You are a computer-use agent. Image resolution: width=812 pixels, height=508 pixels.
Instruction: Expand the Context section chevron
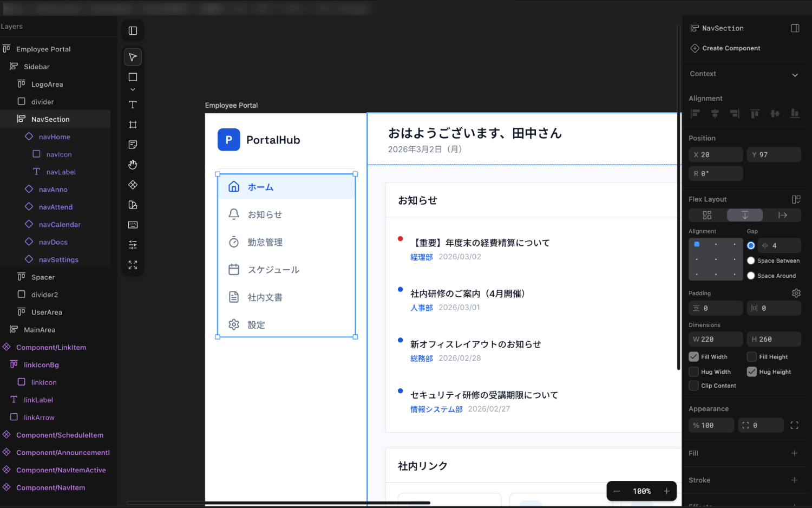click(x=795, y=75)
